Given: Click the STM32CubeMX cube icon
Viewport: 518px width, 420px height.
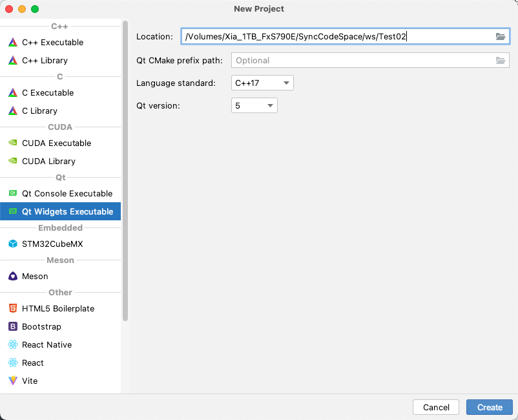Looking at the screenshot, I should 13,244.
